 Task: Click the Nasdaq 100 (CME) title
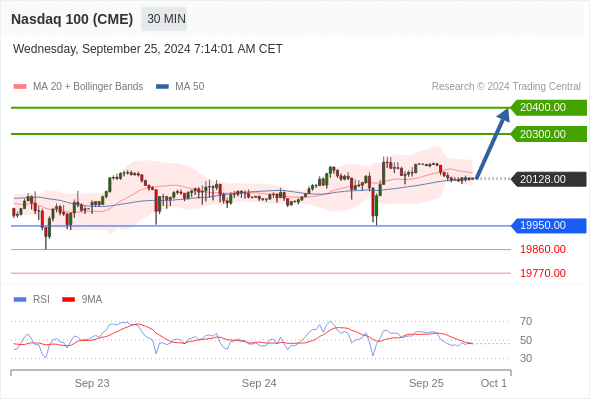coord(72,19)
